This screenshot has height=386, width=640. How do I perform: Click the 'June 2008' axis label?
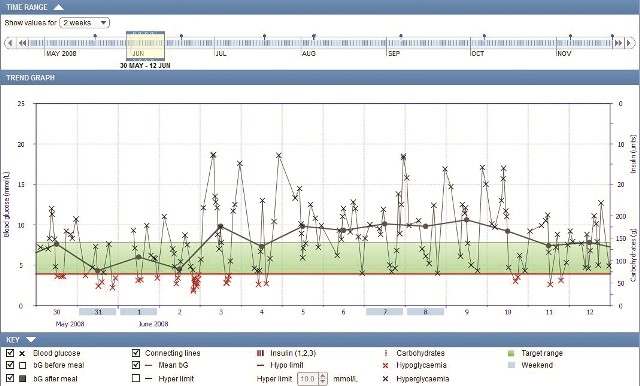click(153, 324)
